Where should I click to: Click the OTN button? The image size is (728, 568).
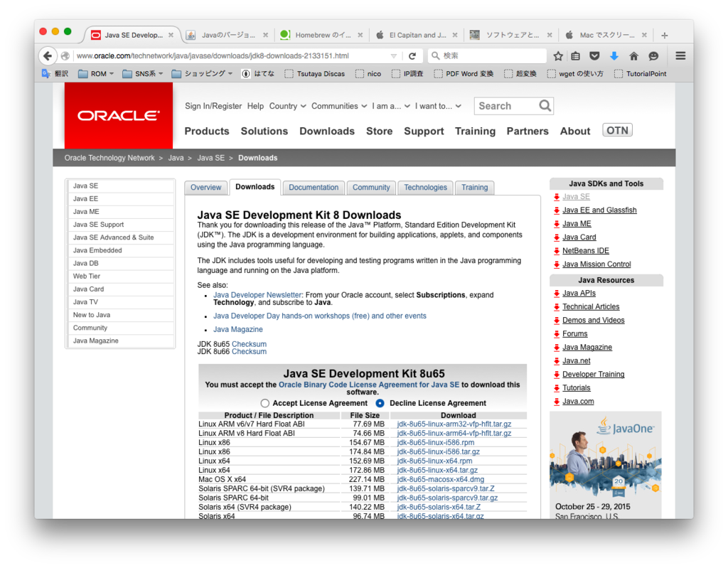click(617, 131)
